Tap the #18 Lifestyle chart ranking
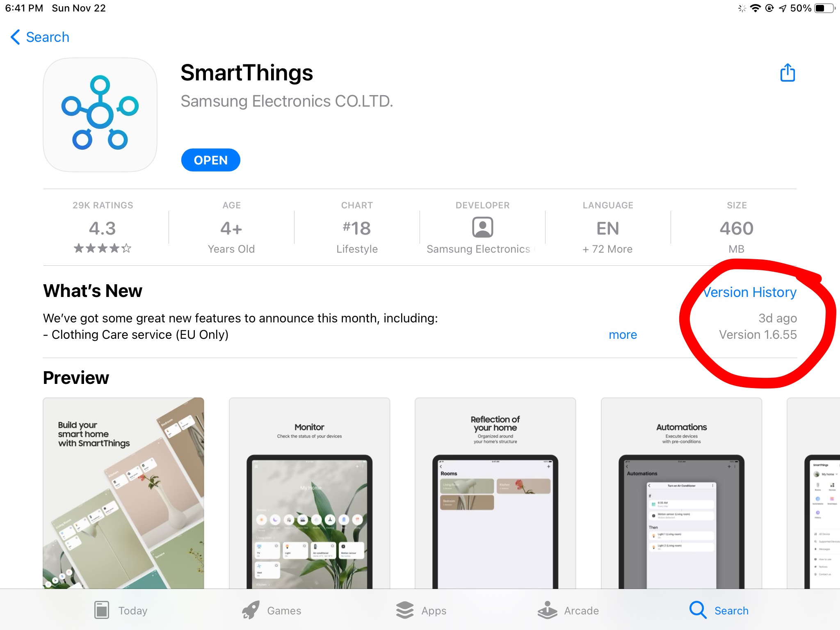Viewport: 840px width, 630px height. [357, 228]
